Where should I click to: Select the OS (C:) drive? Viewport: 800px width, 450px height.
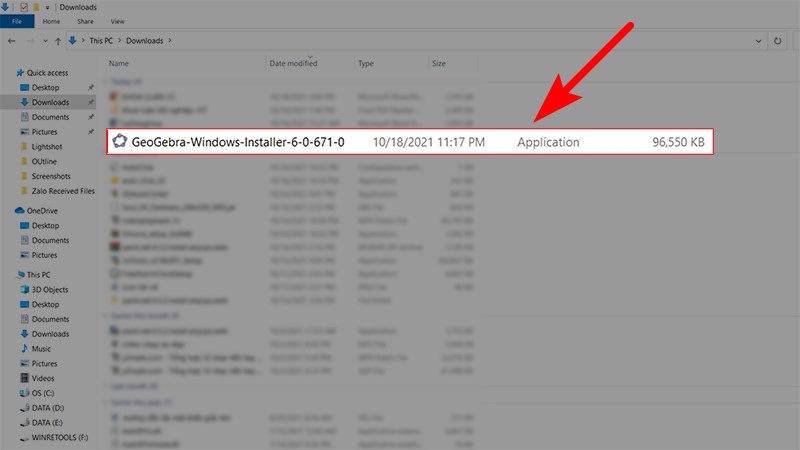click(x=45, y=394)
